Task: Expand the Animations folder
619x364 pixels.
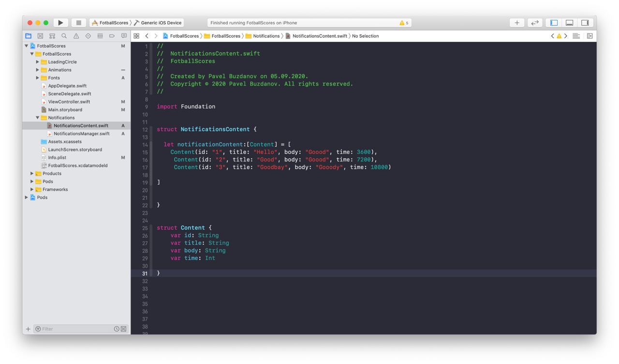Action: (38, 70)
